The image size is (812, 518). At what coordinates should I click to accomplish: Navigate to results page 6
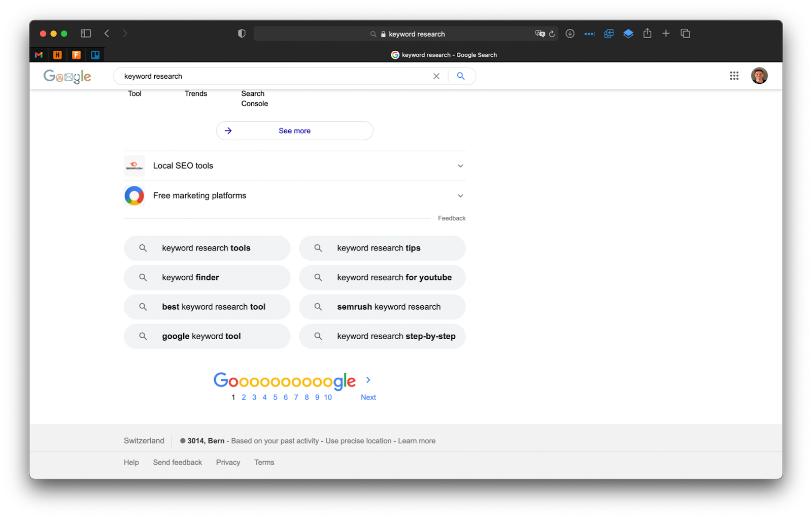[x=286, y=397]
